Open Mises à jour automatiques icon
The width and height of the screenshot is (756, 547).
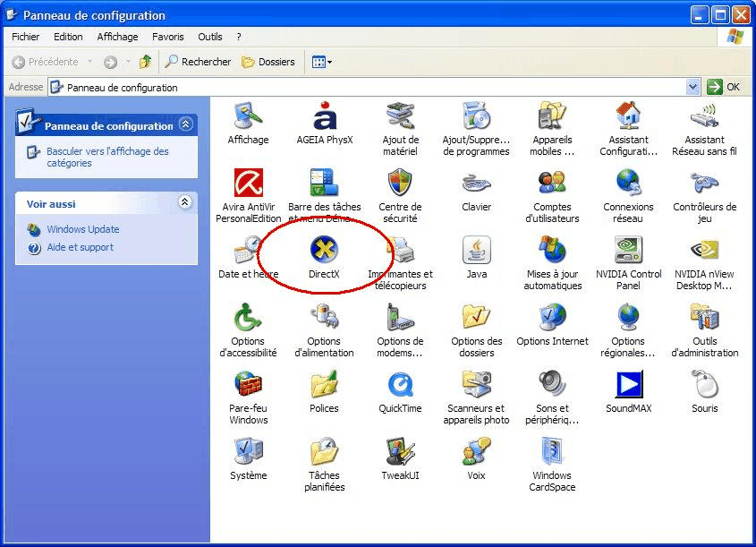(x=552, y=250)
